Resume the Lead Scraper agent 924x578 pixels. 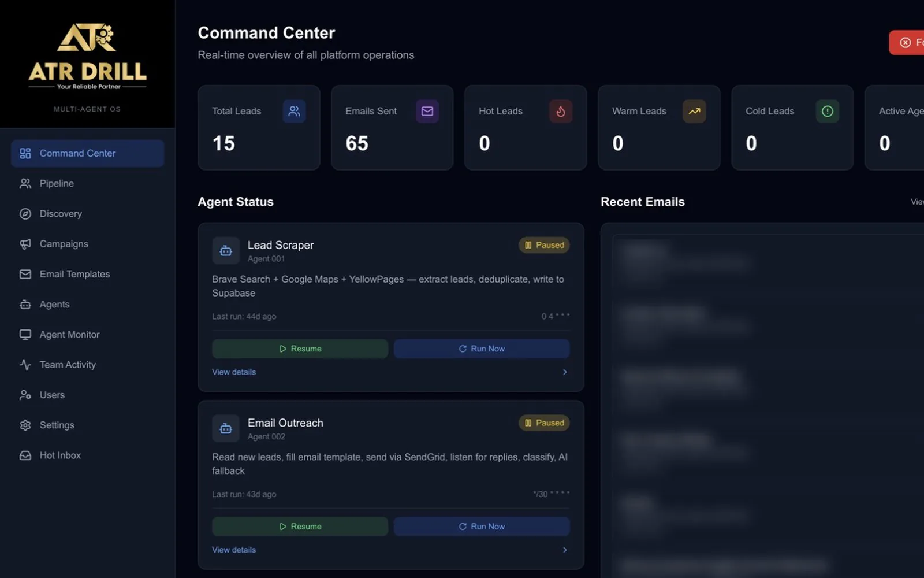300,349
